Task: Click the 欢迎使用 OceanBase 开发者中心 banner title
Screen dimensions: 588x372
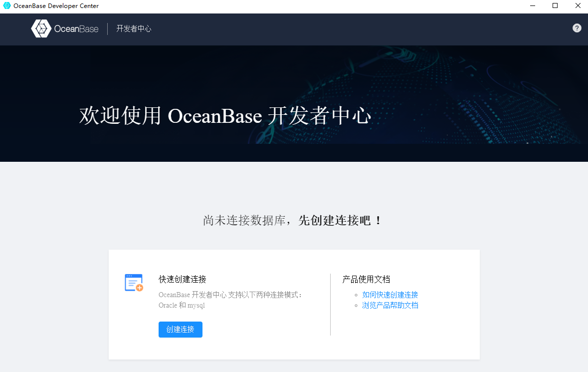Action: pos(225,115)
